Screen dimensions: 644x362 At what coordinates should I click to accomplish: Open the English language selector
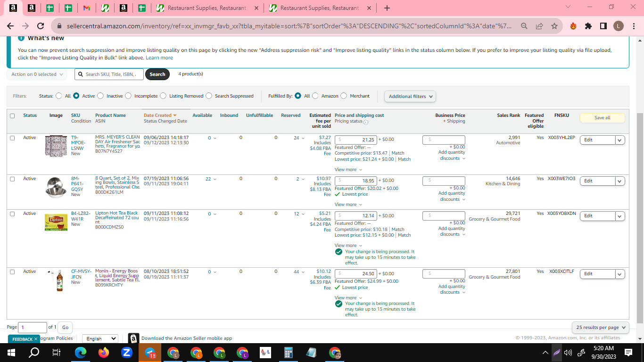[100, 338]
